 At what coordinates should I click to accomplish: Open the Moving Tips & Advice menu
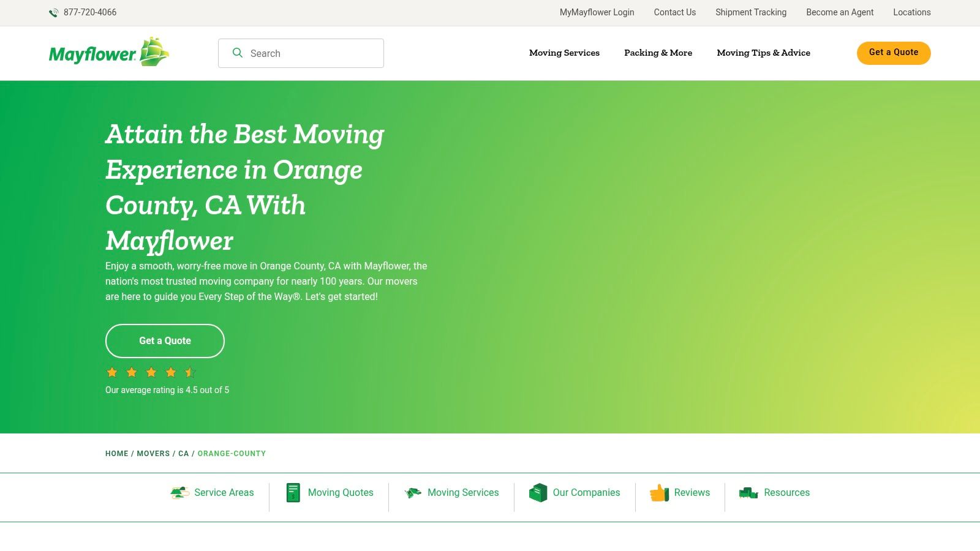tap(763, 53)
